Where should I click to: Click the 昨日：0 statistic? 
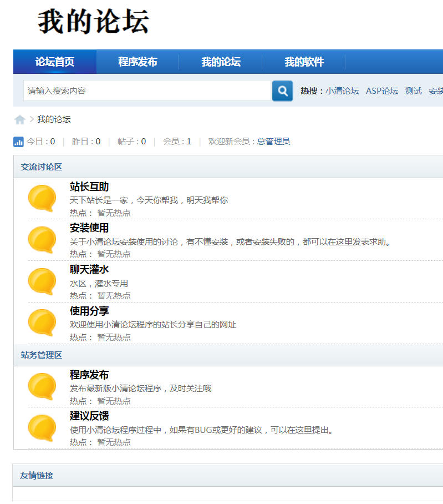tap(86, 142)
